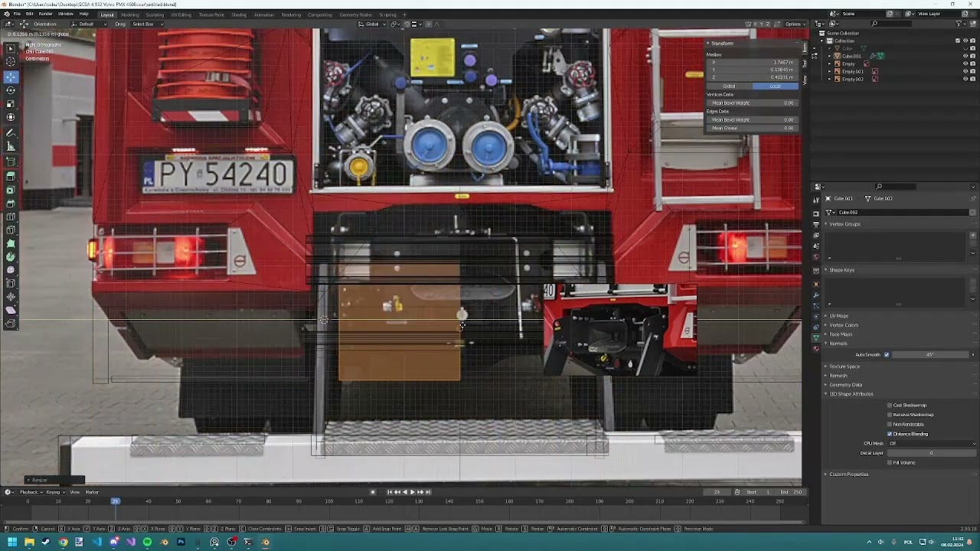Image resolution: width=980 pixels, height=551 pixels.
Task: Toggle the Auto Smooth checkbox
Action: (887, 354)
